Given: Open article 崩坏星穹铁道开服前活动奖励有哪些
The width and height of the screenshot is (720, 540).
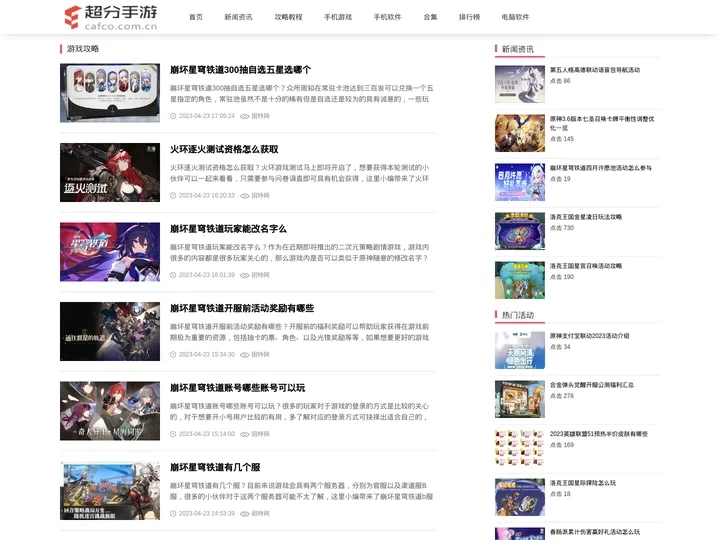Looking at the screenshot, I should [242, 308].
